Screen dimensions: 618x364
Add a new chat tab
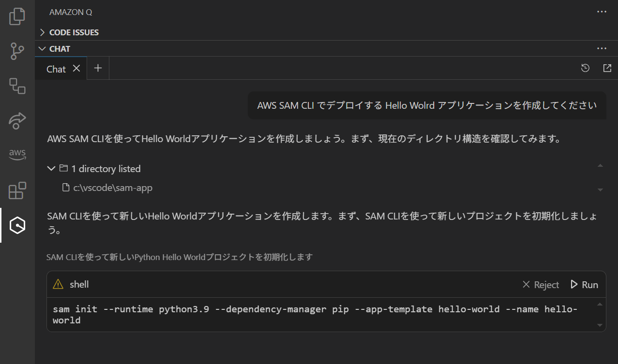[x=98, y=68]
